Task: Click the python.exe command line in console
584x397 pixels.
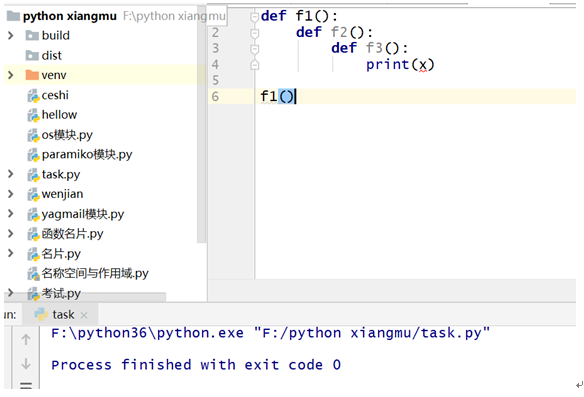Action: click(x=270, y=333)
